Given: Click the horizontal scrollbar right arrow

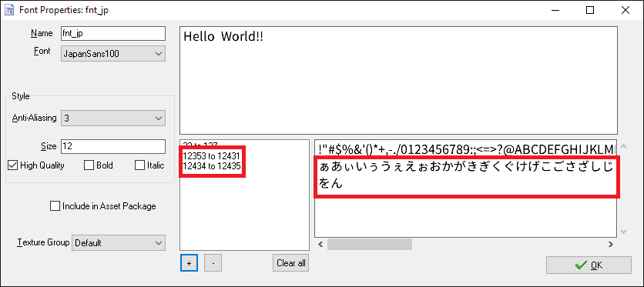Looking at the screenshot, I should pyautogui.click(x=611, y=245).
